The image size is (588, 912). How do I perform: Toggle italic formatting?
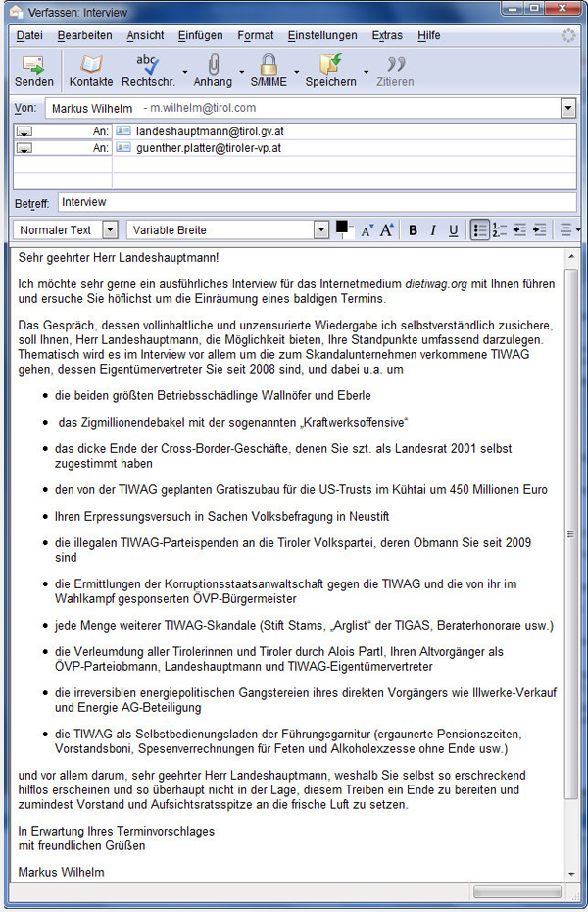[433, 230]
